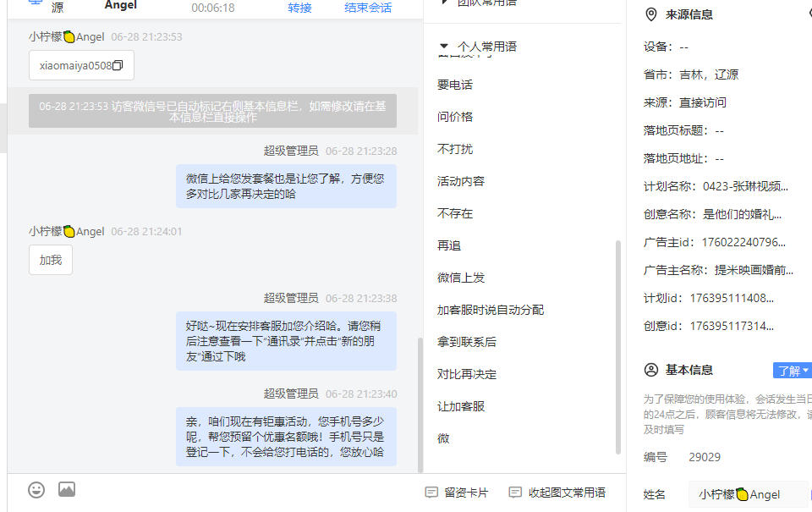
Task: Click the 姓名 field with 小柠檬 Angel
Action: point(747,494)
